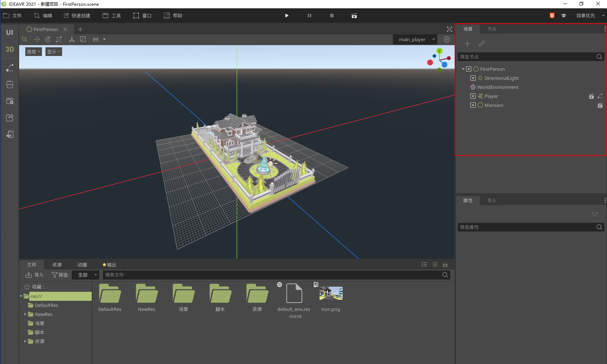The height and width of the screenshot is (364, 607).
Task: Click the export/share icon in left sidebar
Action: pos(10,118)
